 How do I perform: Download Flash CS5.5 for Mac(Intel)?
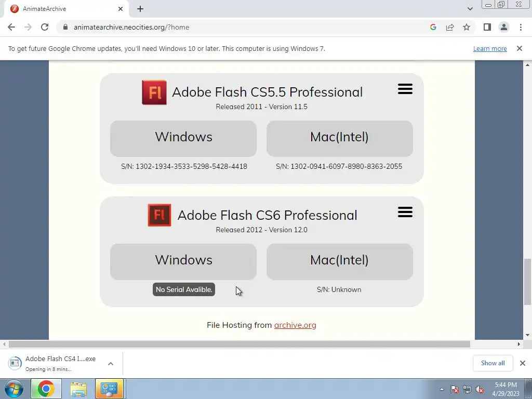click(340, 138)
